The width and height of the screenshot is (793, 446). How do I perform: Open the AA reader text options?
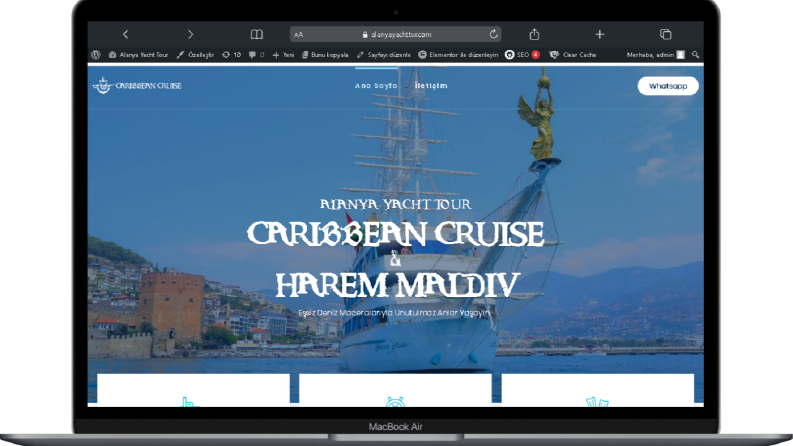pos(298,34)
